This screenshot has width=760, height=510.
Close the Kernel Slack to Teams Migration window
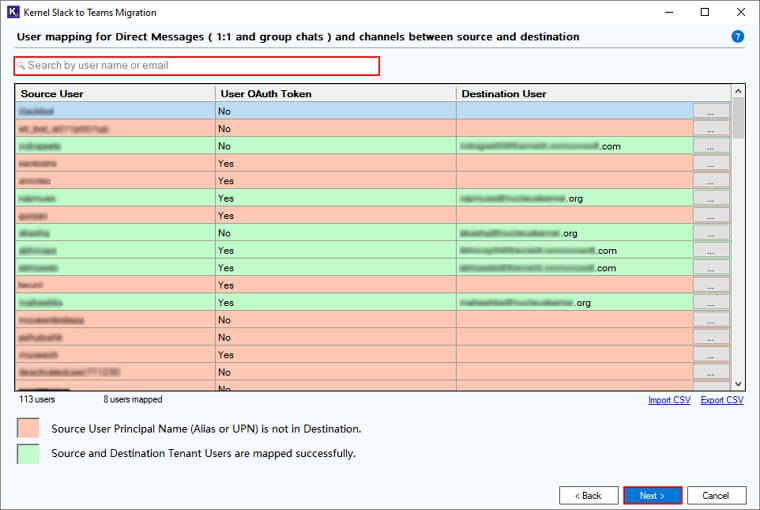coord(741,12)
